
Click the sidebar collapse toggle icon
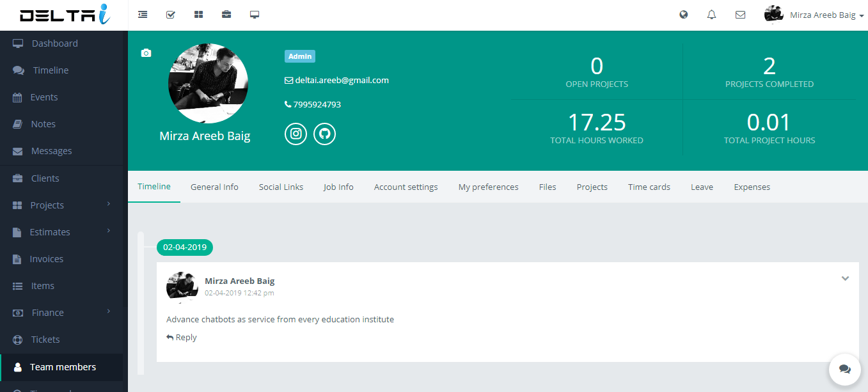(143, 15)
